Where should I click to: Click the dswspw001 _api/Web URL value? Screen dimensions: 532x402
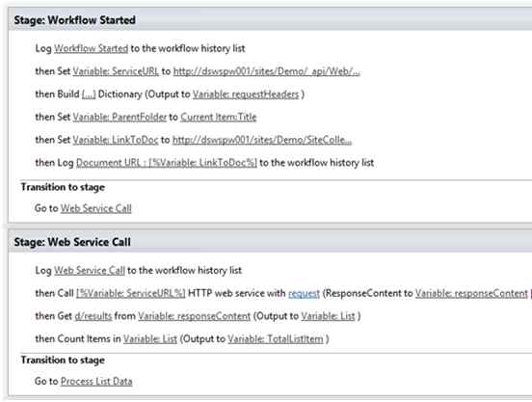(267, 71)
